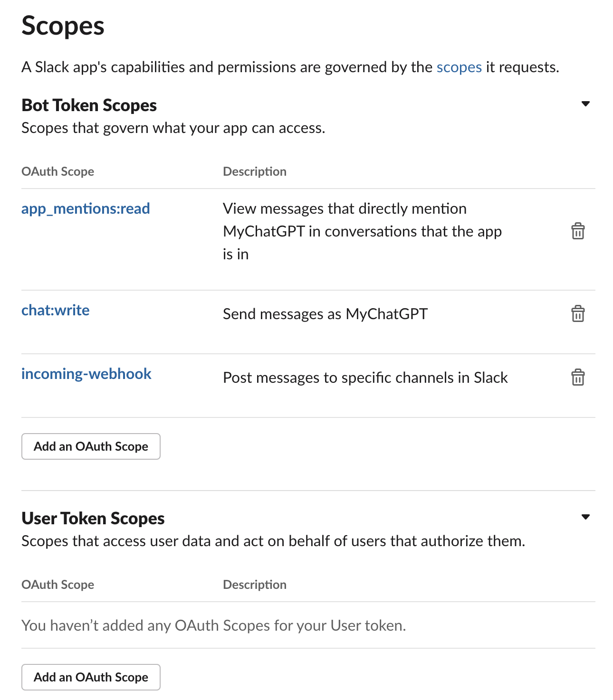
Task: Follow the 'scopes' documentation link
Action: coord(459,67)
